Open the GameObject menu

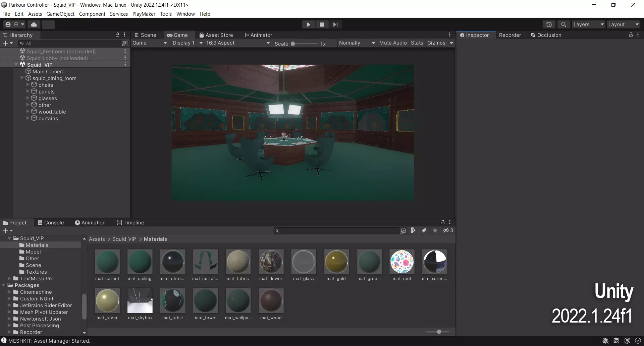coord(60,14)
